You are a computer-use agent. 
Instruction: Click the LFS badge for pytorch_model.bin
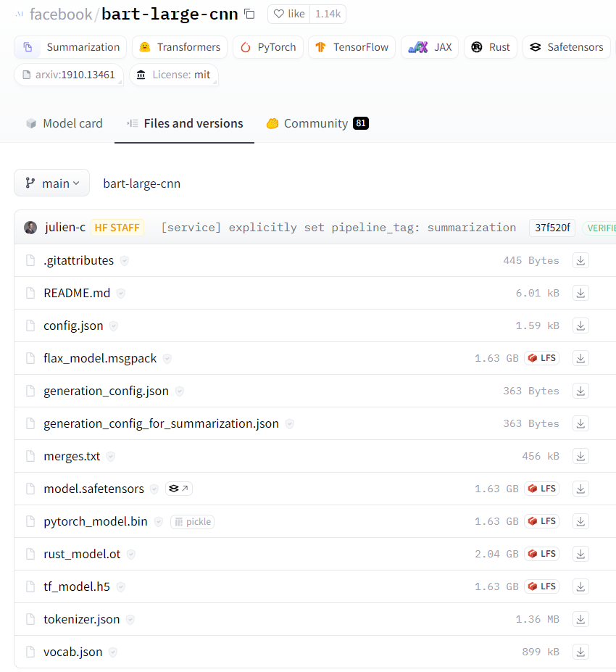(x=541, y=520)
